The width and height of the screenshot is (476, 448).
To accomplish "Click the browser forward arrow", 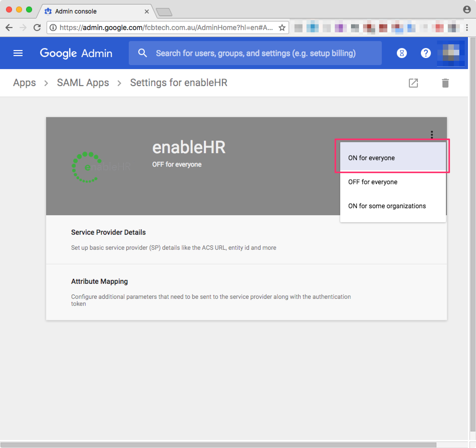I will pos(23,28).
